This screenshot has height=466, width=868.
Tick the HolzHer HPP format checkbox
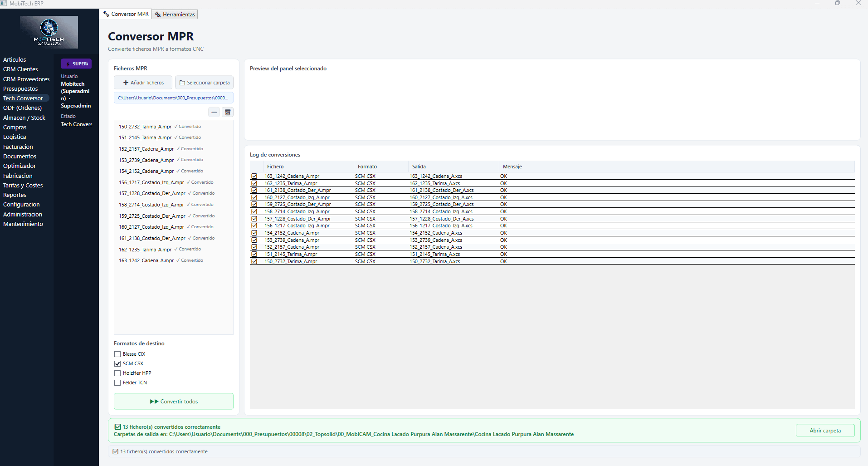click(117, 373)
